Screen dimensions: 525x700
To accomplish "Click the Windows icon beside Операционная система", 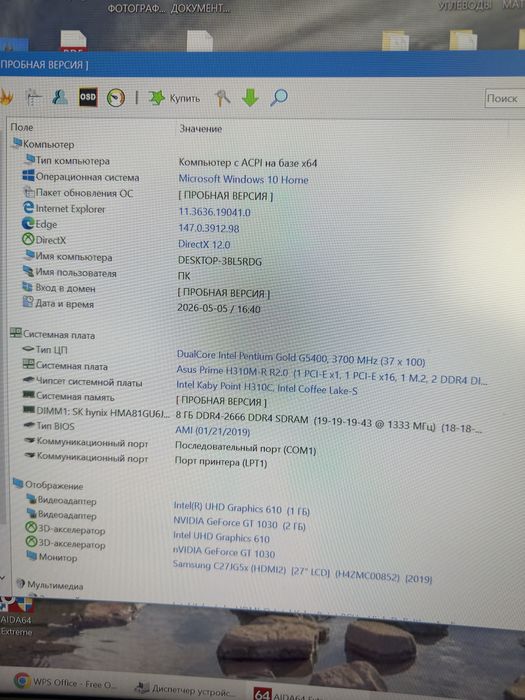I will pyautogui.click(x=28, y=175).
